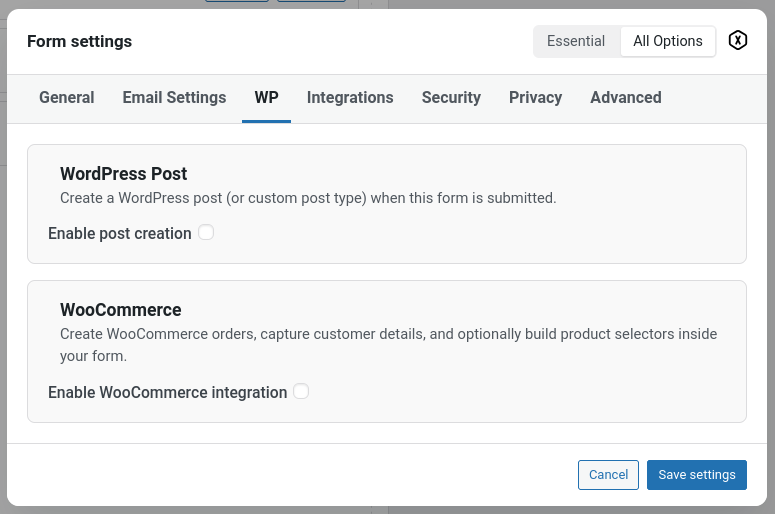
Task: Click the 'Enable post creation' label
Action: tap(120, 233)
